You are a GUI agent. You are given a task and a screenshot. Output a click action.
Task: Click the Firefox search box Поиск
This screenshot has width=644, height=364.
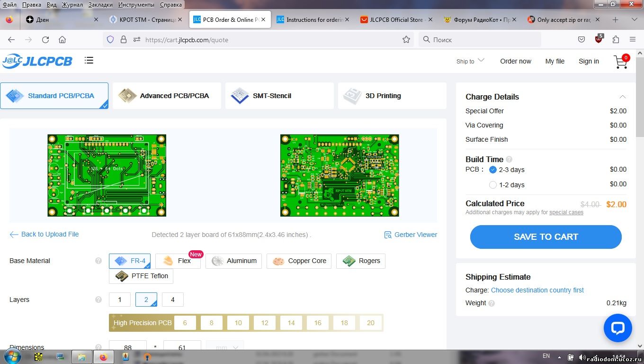[x=480, y=40]
